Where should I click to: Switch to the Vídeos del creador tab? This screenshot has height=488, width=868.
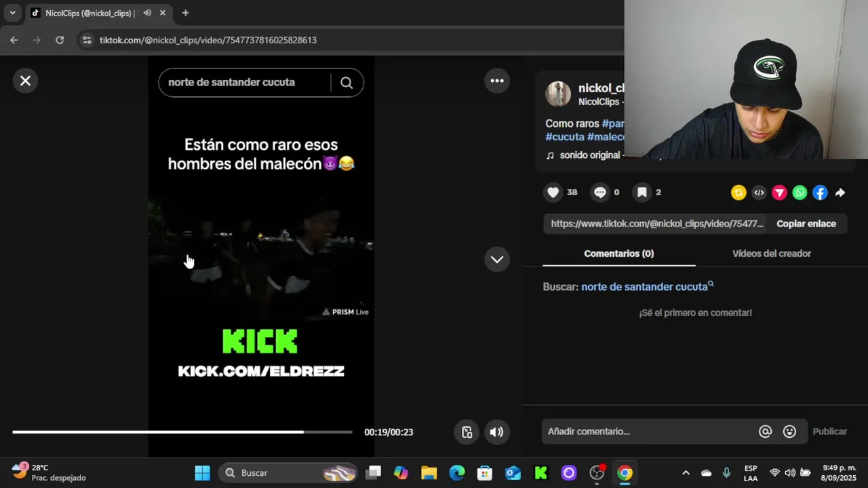[772, 253]
